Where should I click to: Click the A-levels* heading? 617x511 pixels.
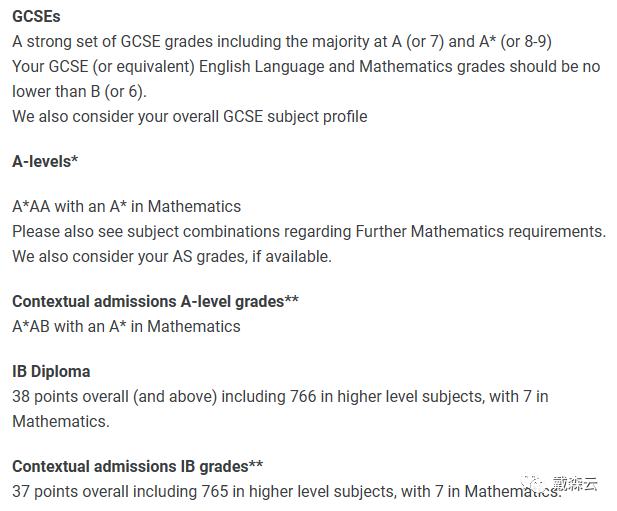tap(45, 161)
